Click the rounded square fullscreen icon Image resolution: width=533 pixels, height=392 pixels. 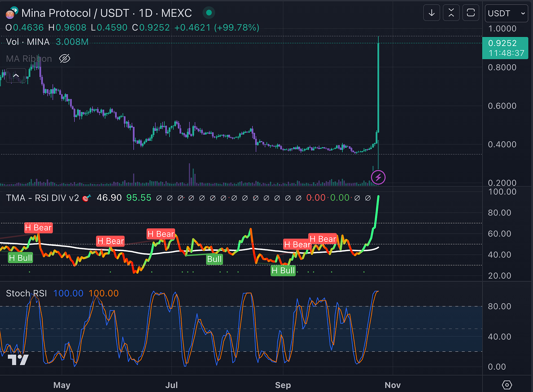pos(471,13)
